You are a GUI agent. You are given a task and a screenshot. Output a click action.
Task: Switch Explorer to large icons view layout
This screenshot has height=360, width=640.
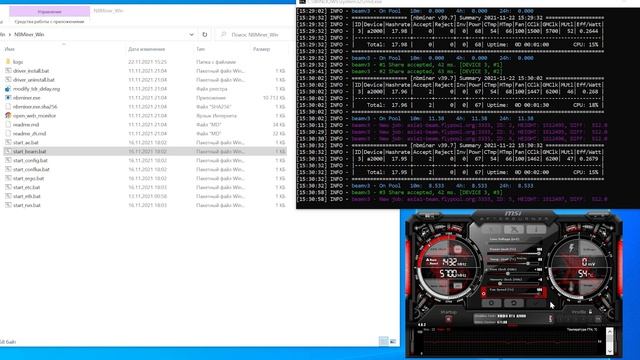tap(393, 341)
